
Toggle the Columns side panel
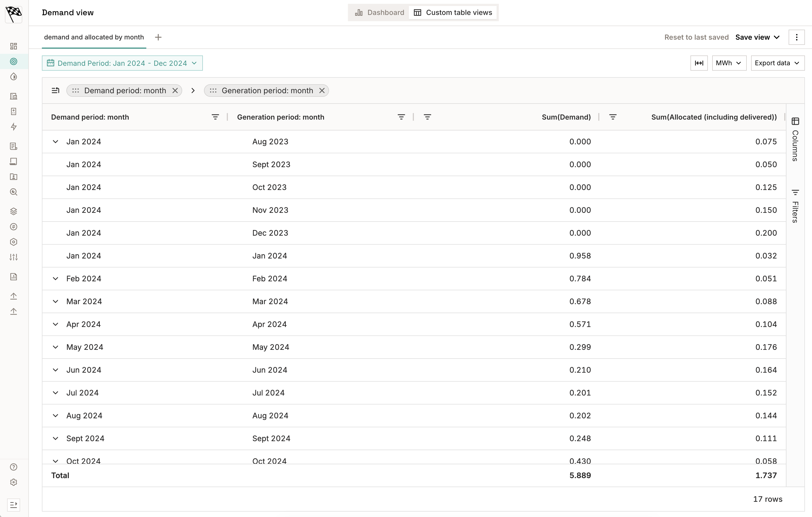pos(795,139)
